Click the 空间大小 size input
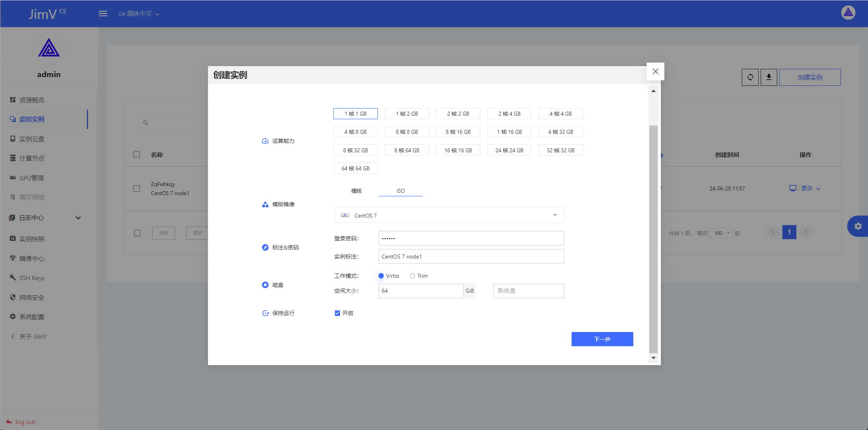Viewport: 868px width, 430px height. pyautogui.click(x=421, y=291)
